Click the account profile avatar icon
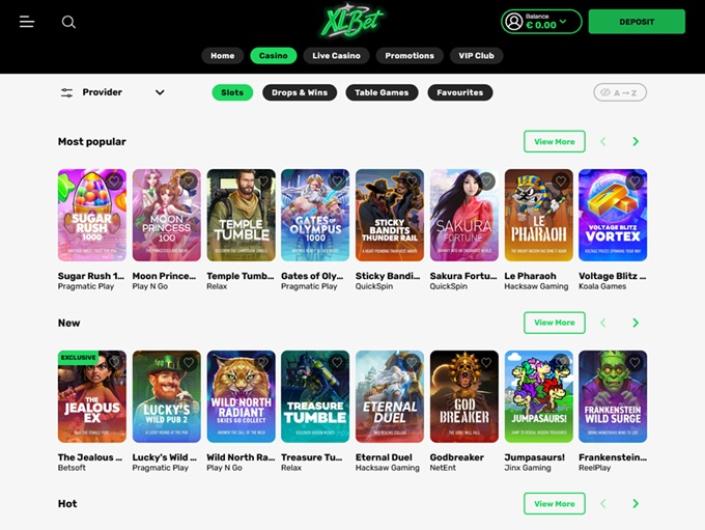705x530 pixels. click(x=513, y=22)
